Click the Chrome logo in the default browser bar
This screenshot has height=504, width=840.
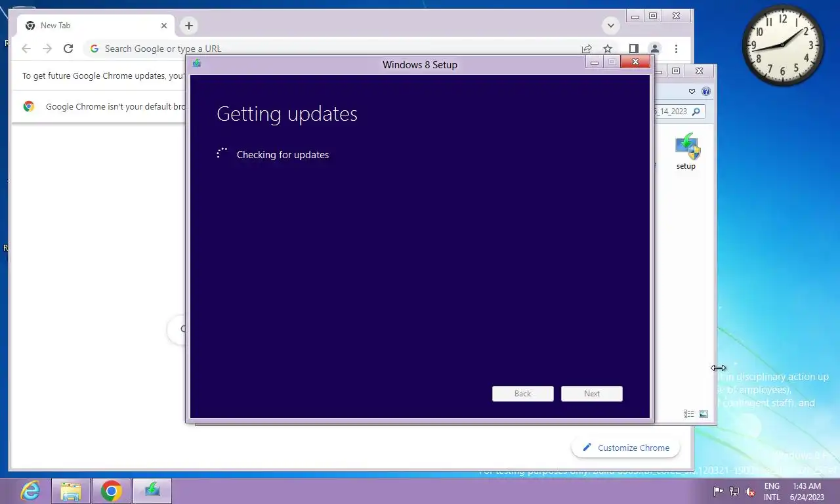pyautogui.click(x=29, y=106)
